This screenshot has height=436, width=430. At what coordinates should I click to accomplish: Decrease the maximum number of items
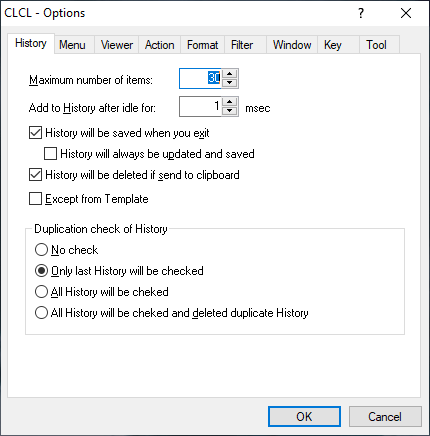pyautogui.click(x=229, y=83)
